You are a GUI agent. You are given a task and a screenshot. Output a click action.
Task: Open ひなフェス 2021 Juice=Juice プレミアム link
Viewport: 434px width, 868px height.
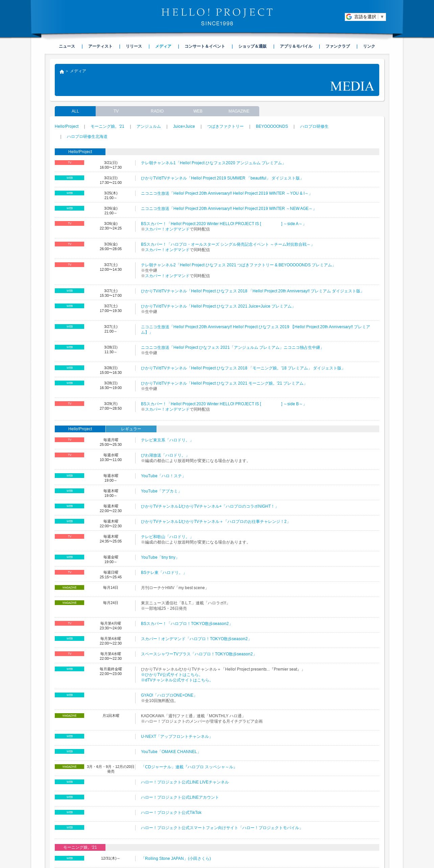tap(218, 306)
